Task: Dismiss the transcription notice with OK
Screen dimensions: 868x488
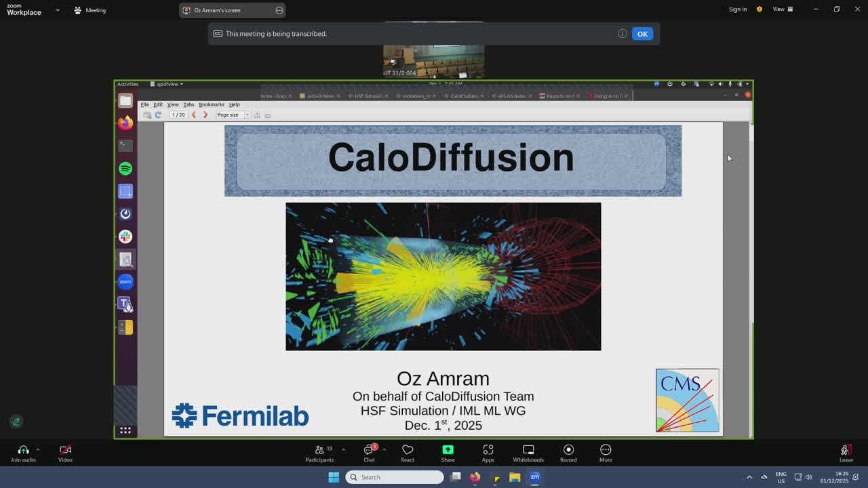Action: pyautogui.click(x=642, y=34)
